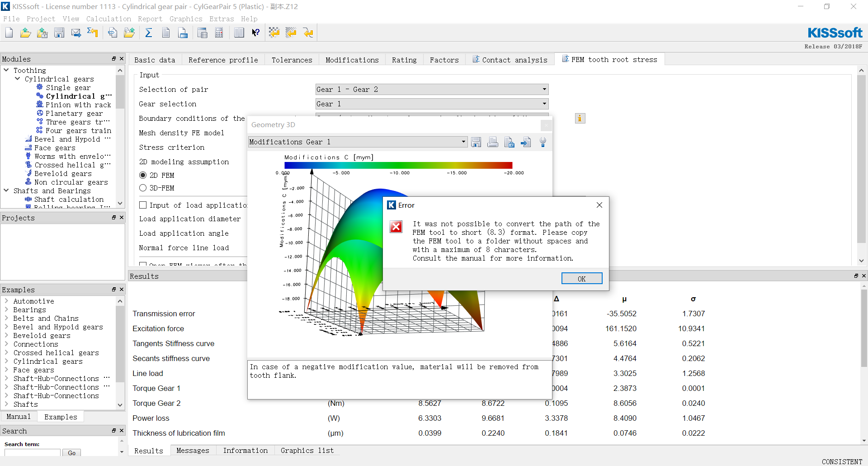Select the 3D-FEM radio button
The height and width of the screenshot is (466, 868).
[143, 188]
